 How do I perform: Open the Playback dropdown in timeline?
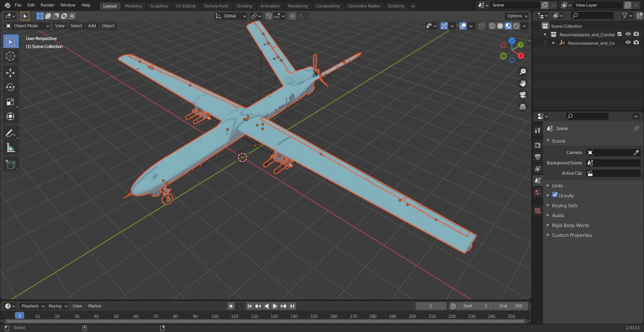coord(32,306)
